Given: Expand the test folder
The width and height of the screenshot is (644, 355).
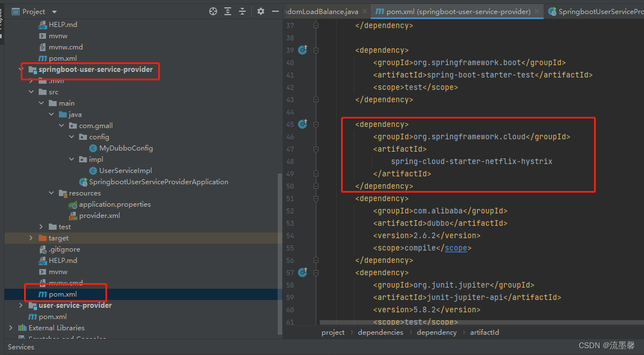Looking at the screenshot, I should [x=41, y=227].
